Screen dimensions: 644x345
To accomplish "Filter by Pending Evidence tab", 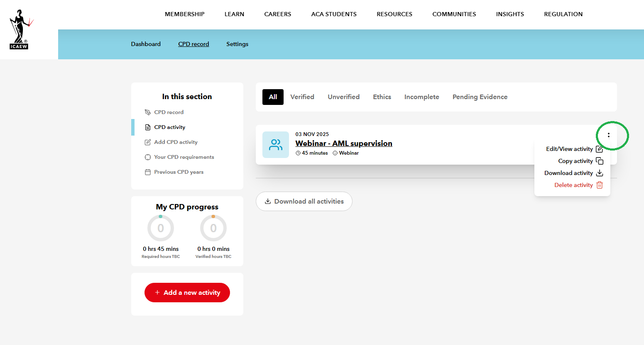I will coord(480,97).
